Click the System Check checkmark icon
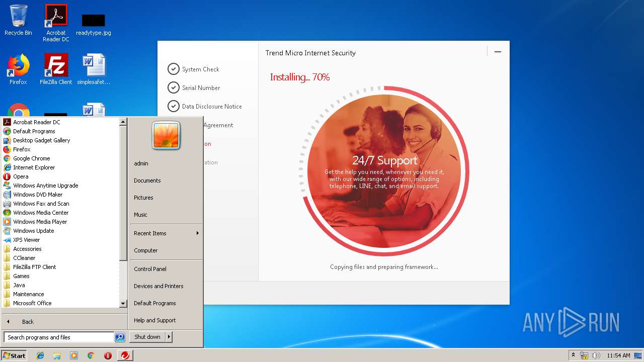Screen dimensions: 644x362 [x=174, y=69]
